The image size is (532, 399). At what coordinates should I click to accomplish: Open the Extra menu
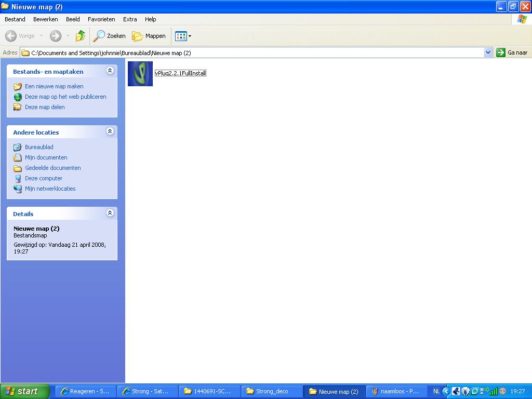coord(130,19)
